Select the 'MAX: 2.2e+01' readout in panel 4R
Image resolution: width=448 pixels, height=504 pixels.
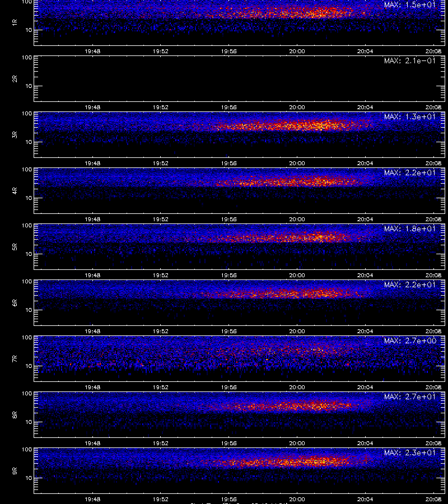[410, 172]
